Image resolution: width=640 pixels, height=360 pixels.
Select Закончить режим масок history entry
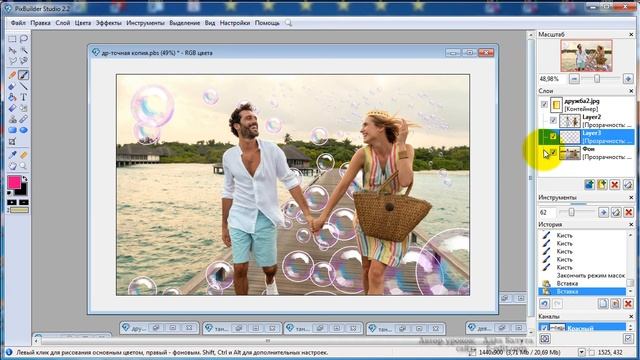point(591,276)
